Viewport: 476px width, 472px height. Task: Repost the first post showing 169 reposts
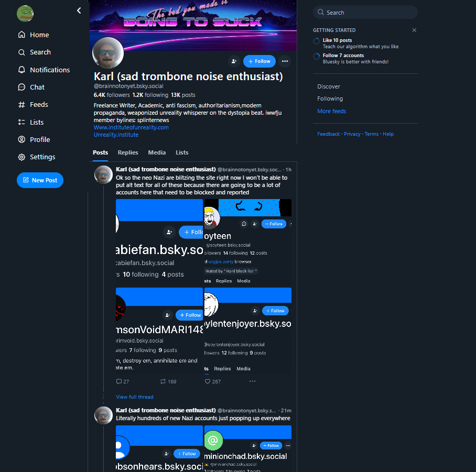coord(168,381)
